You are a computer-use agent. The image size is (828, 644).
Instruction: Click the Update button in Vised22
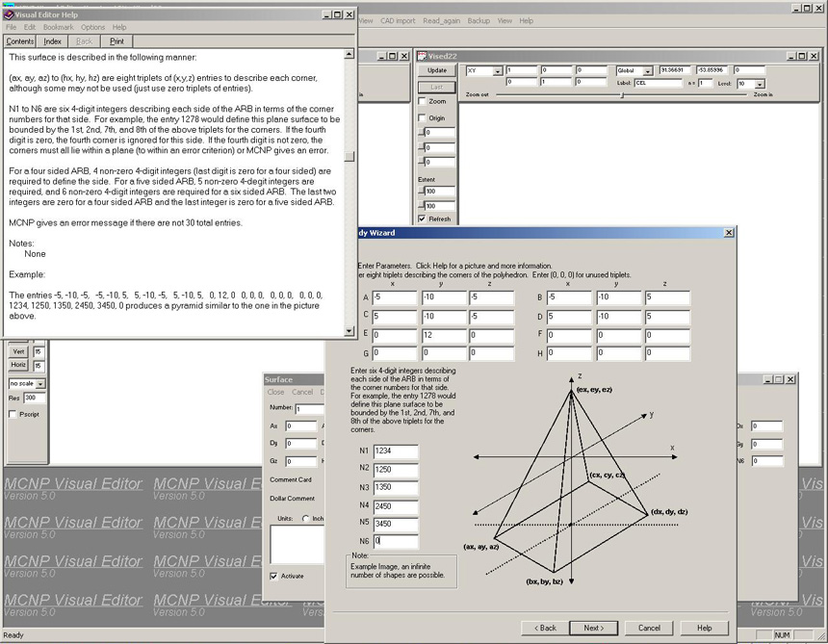(437, 70)
